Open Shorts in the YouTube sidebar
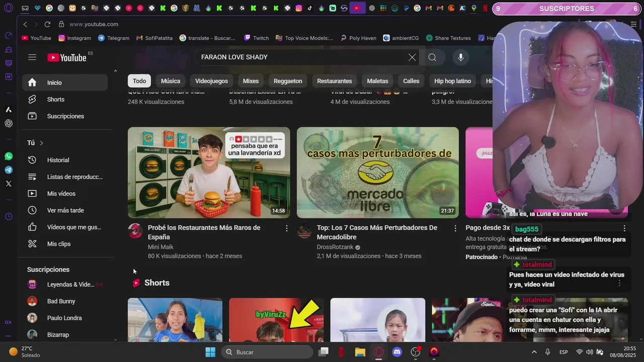644x362 pixels. [x=65, y=100]
